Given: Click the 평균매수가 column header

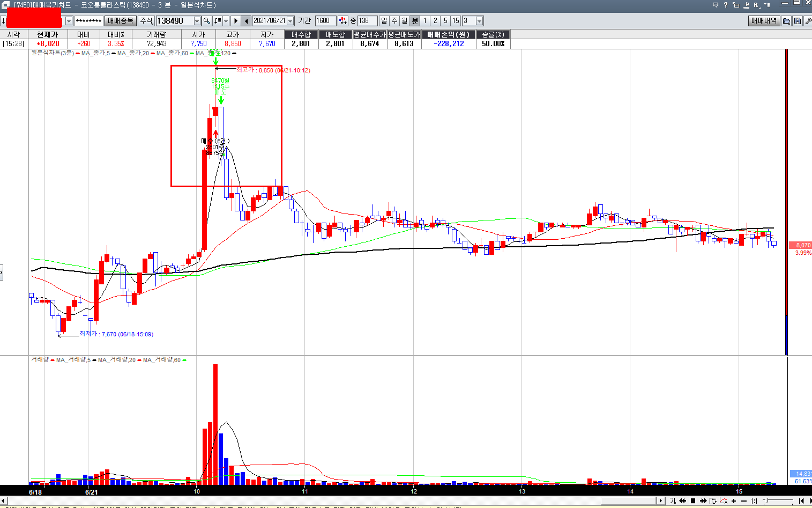Looking at the screenshot, I should (370, 34).
